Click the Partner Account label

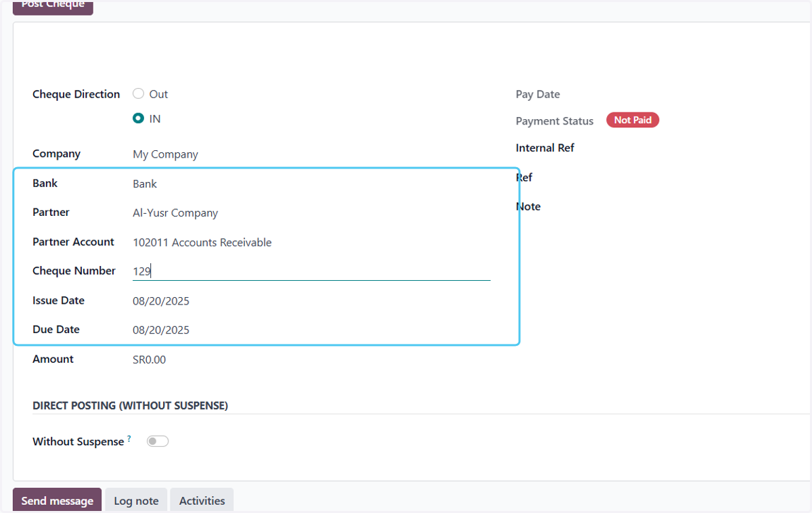pyautogui.click(x=74, y=242)
